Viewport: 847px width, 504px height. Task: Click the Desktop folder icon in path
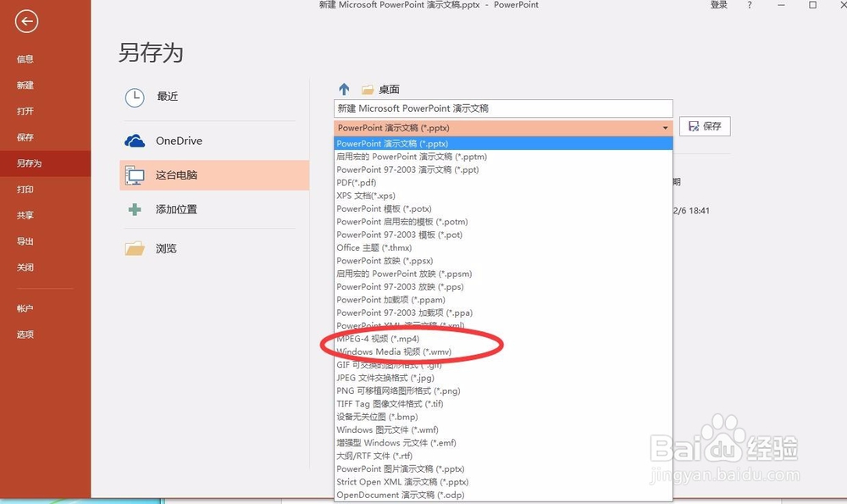[x=368, y=90]
